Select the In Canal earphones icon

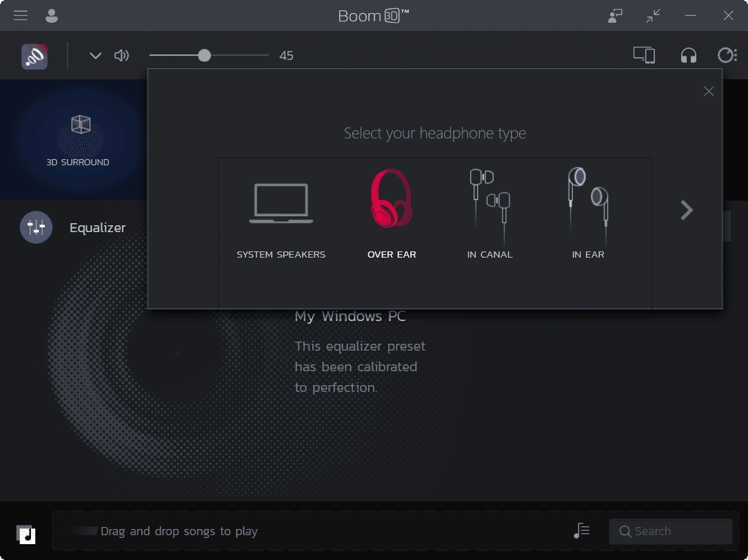coord(490,206)
